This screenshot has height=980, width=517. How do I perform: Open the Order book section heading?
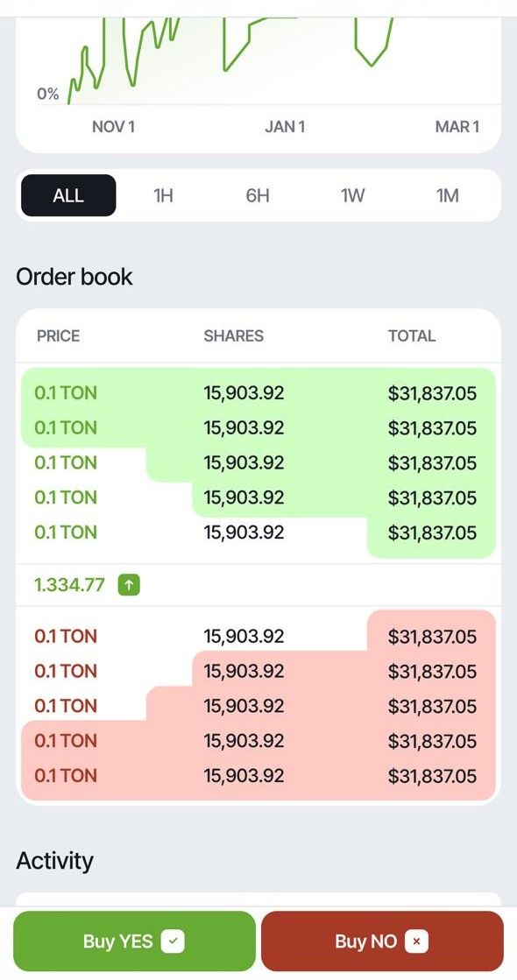74,276
